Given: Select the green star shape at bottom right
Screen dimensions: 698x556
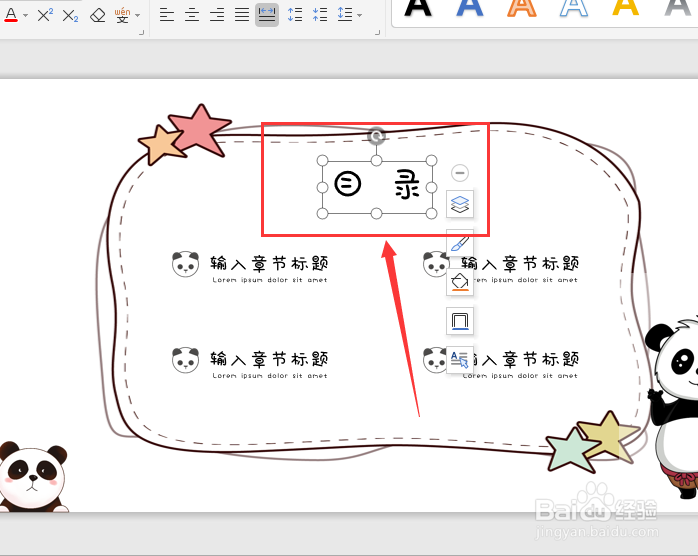Looking at the screenshot, I should [572, 450].
